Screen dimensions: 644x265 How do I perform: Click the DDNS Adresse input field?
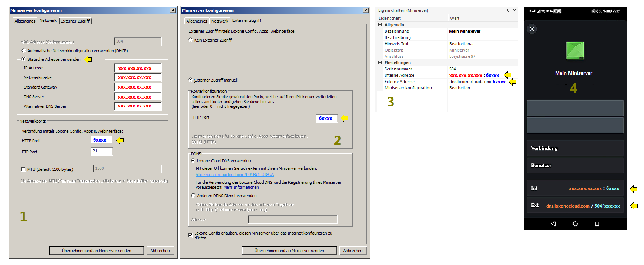(293, 219)
